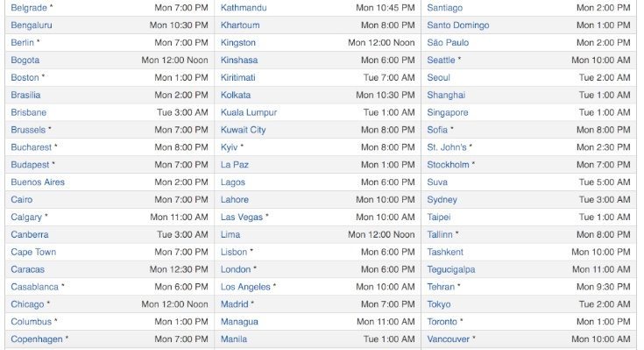Viewport: 644px width, 350px height.
Task: Click the Tegucigalpa link
Action: pyautogui.click(x=451, y=269)
